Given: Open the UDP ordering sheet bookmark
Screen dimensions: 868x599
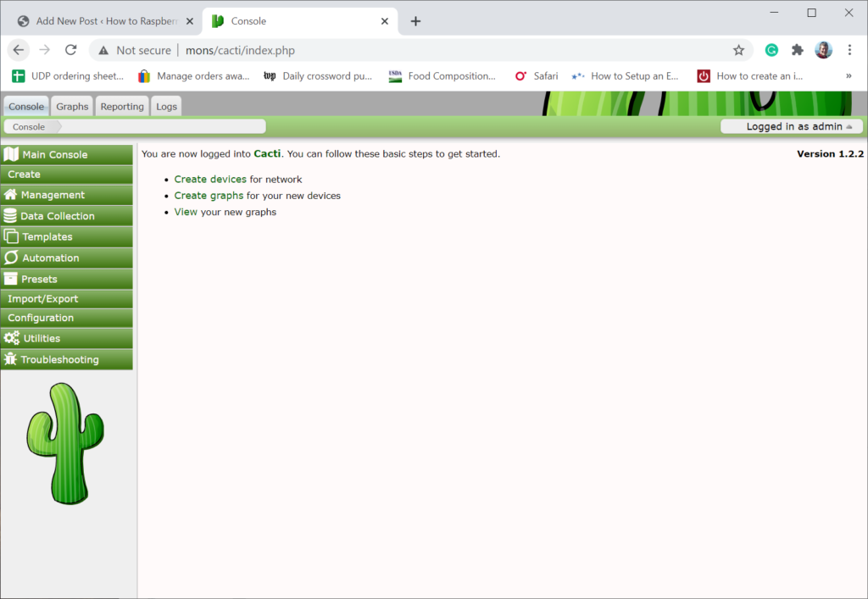Looking at the screenshot, I should coord(68,75).
